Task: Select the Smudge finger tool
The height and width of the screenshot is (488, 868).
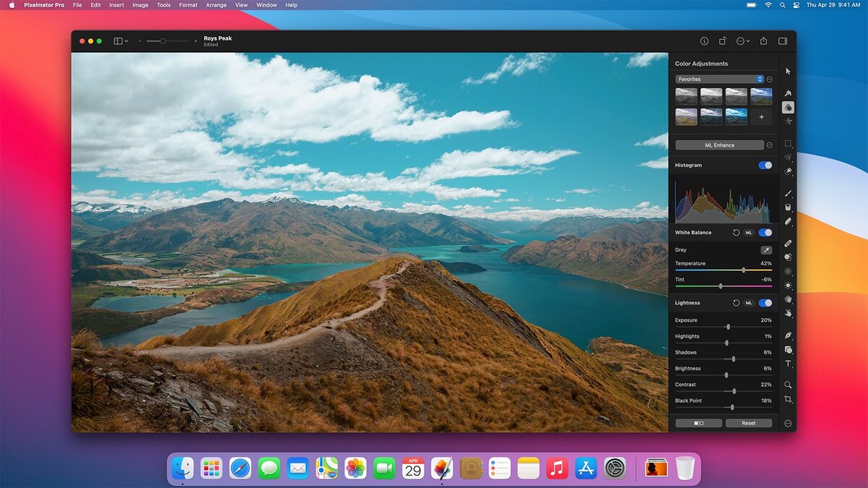Action: [x=788, y=314]
